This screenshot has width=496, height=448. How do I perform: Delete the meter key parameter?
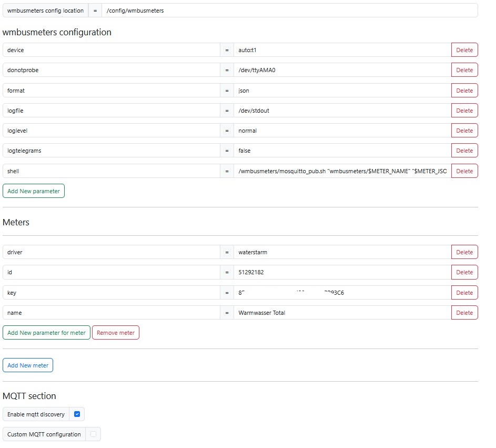(464, 293)
